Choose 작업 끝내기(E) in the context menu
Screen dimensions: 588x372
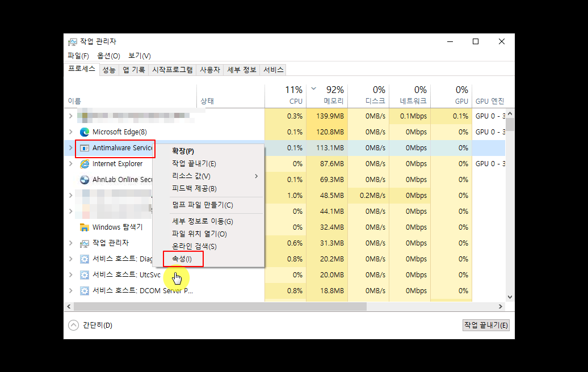click(x=208, y=164)
